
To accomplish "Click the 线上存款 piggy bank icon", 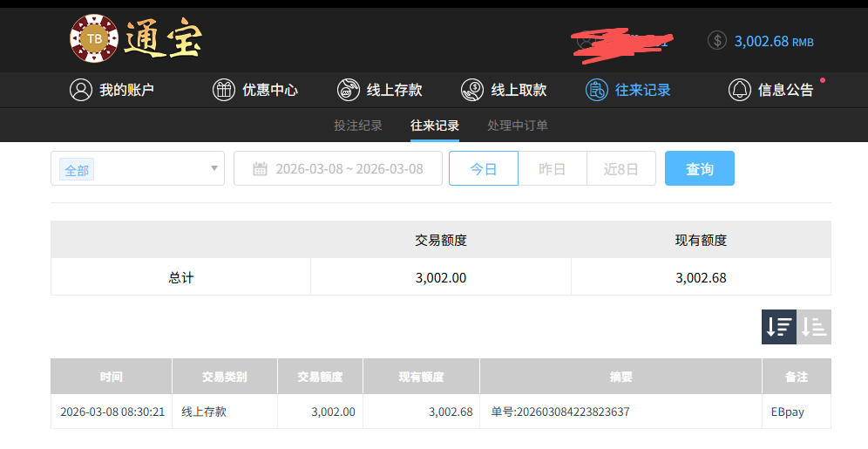I will tap(349, 90).
